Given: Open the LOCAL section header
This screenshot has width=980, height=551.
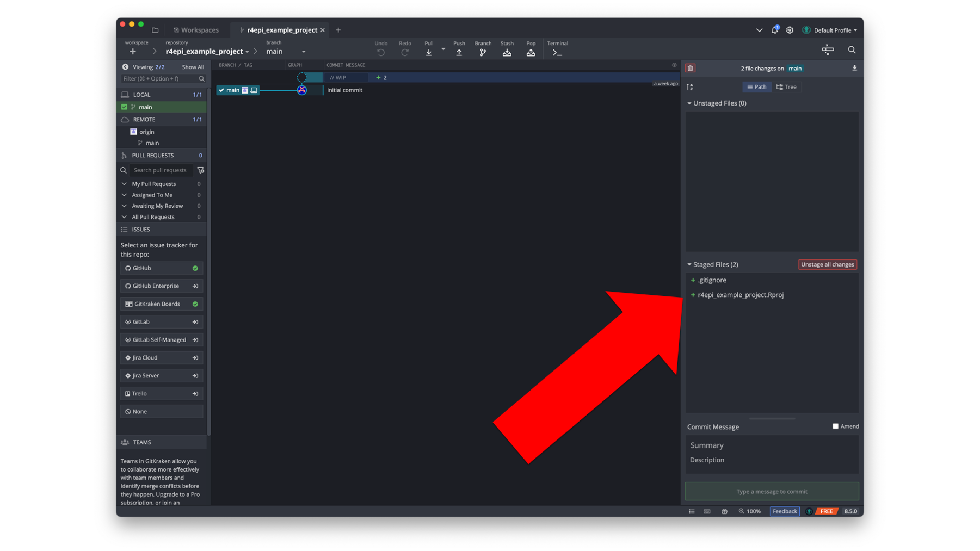Looking at the screenshot, I should [162, 95].
